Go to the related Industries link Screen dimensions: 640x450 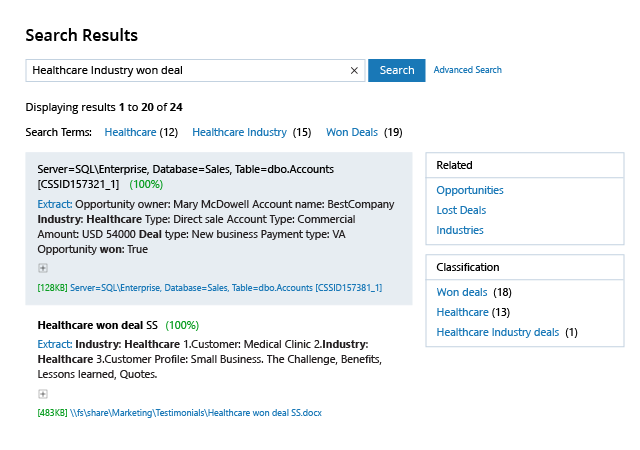pos(460,230)
